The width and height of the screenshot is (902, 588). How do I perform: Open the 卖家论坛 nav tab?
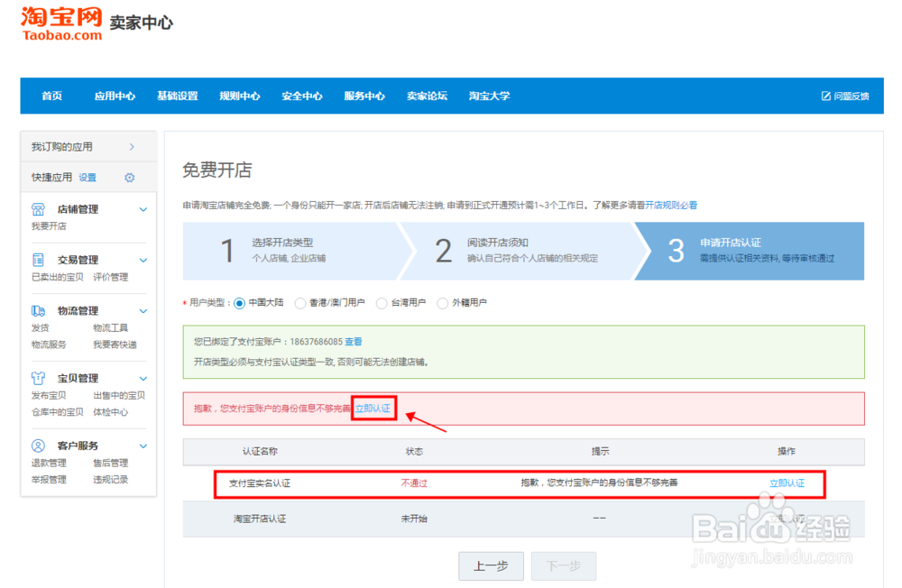pos(427,96)
